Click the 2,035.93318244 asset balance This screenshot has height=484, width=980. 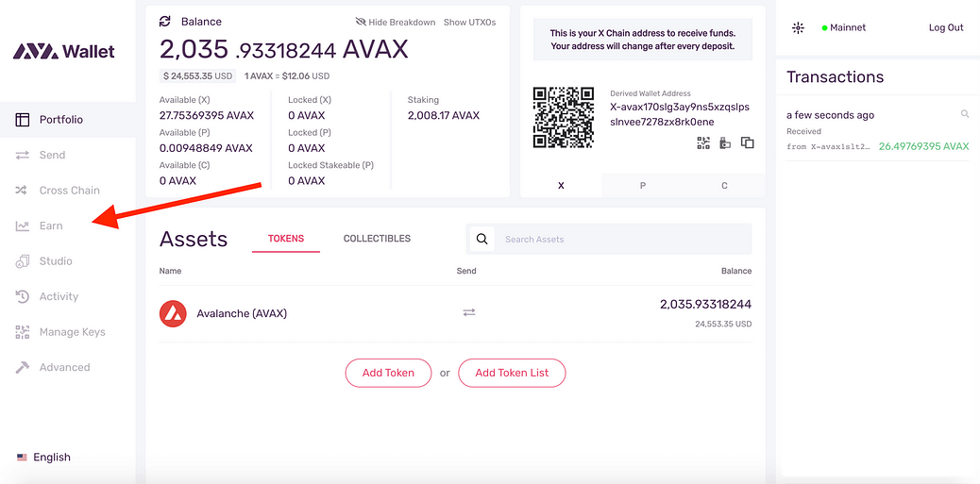click(705, 304)
